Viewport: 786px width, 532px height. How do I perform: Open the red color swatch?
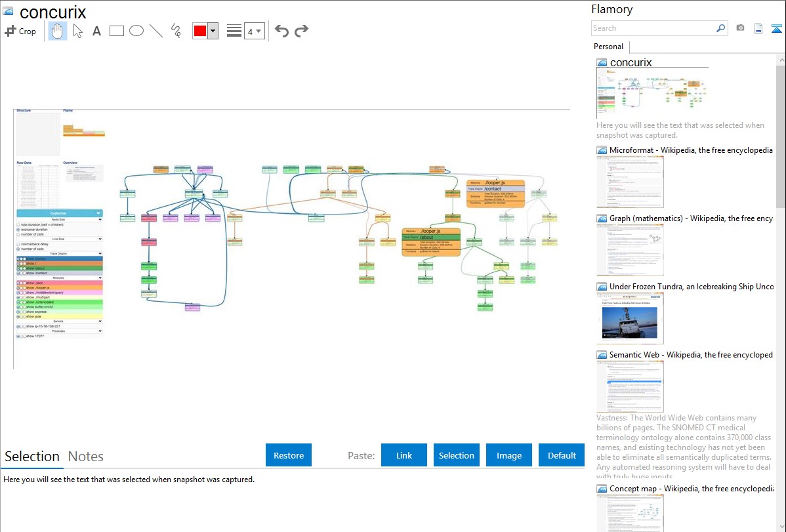(x=200, y=31)
